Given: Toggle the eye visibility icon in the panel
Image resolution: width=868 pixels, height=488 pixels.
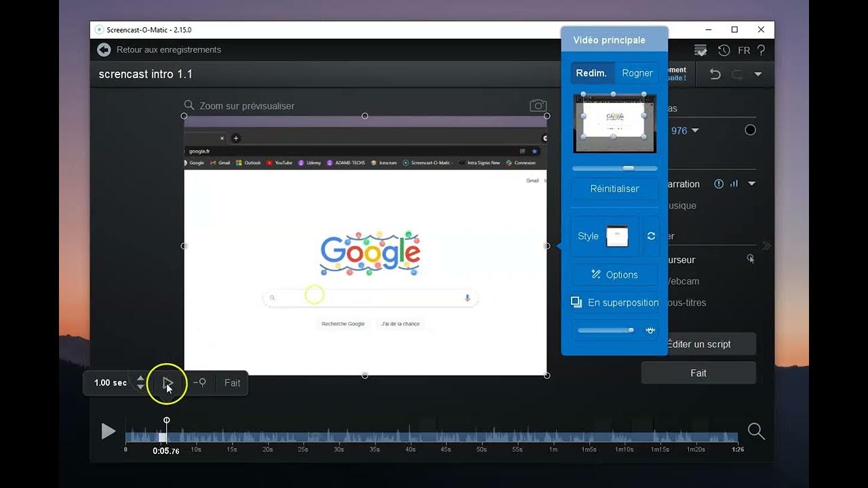Looking at the screenshot, I should click(x=650, y=330).
